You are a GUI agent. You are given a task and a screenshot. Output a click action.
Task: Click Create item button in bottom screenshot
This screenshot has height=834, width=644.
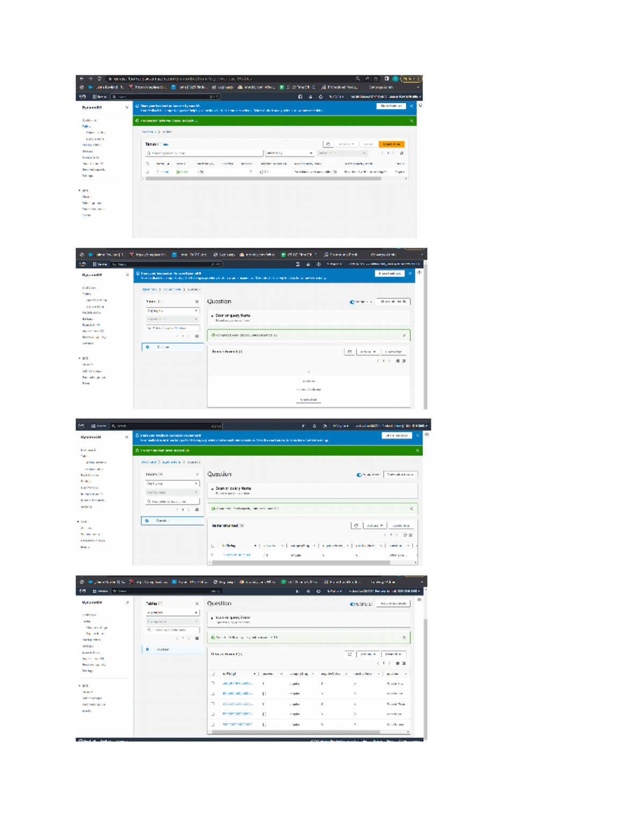click(x=394, y=654)
